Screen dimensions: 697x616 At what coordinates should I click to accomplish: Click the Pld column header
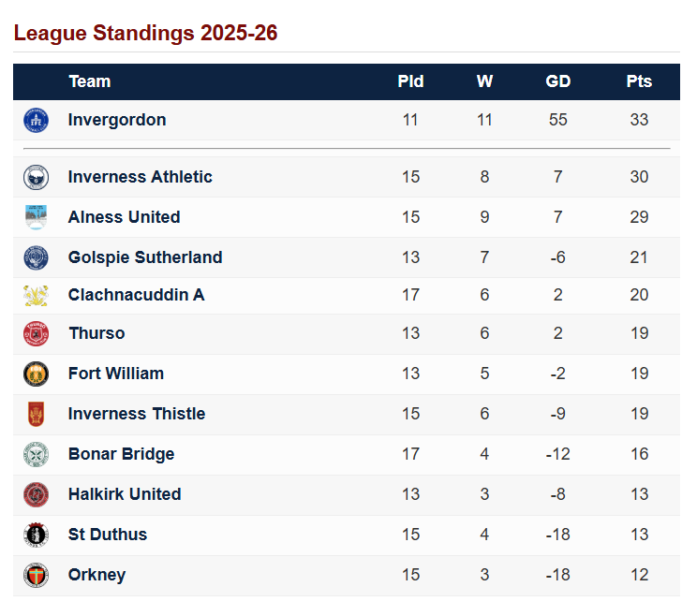click(410, 81)
